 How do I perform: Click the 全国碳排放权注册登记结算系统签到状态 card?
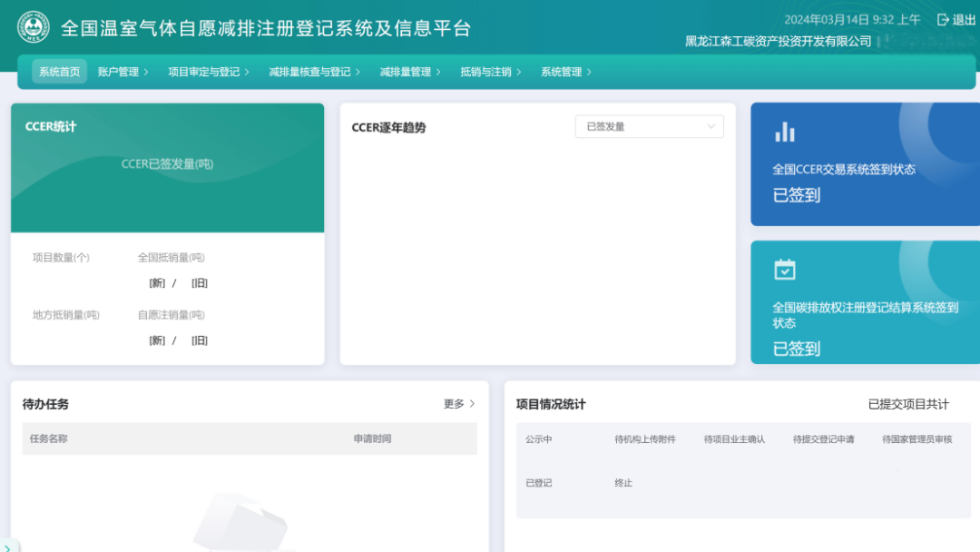(865, 302)
